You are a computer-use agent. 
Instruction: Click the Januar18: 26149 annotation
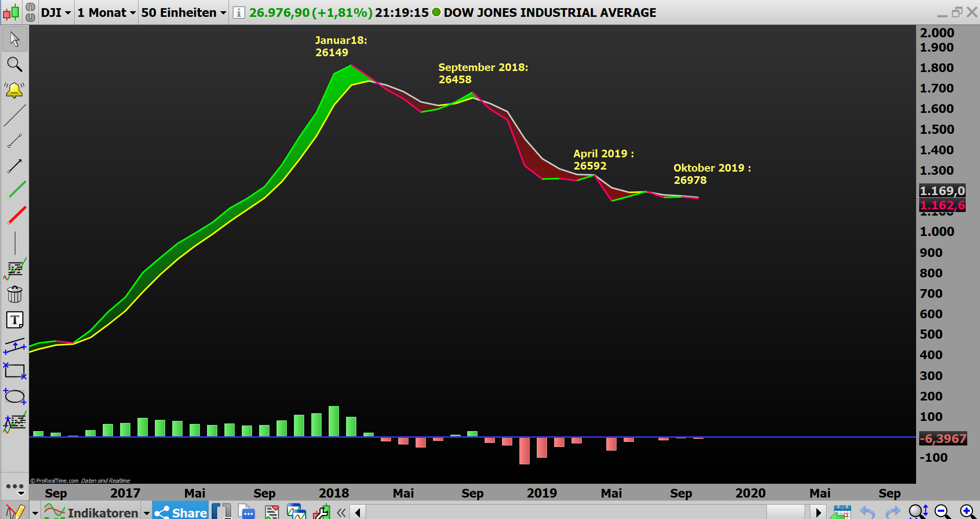[341, 46]
